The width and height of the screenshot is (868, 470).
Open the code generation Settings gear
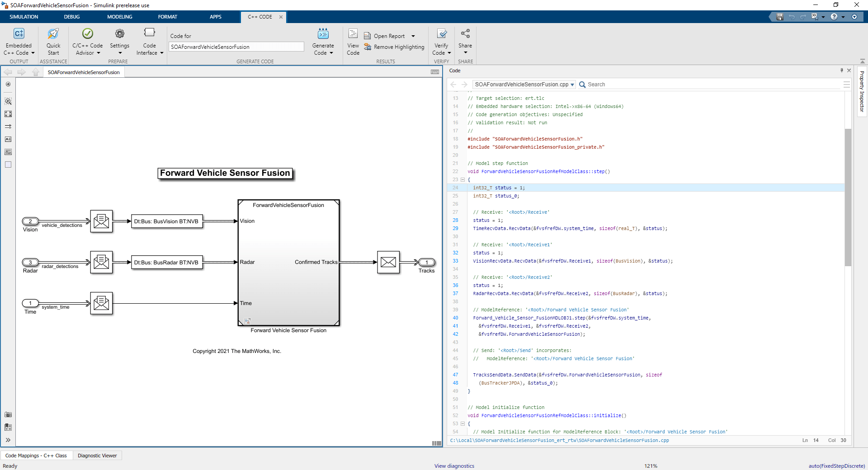(x=119, y=34)
